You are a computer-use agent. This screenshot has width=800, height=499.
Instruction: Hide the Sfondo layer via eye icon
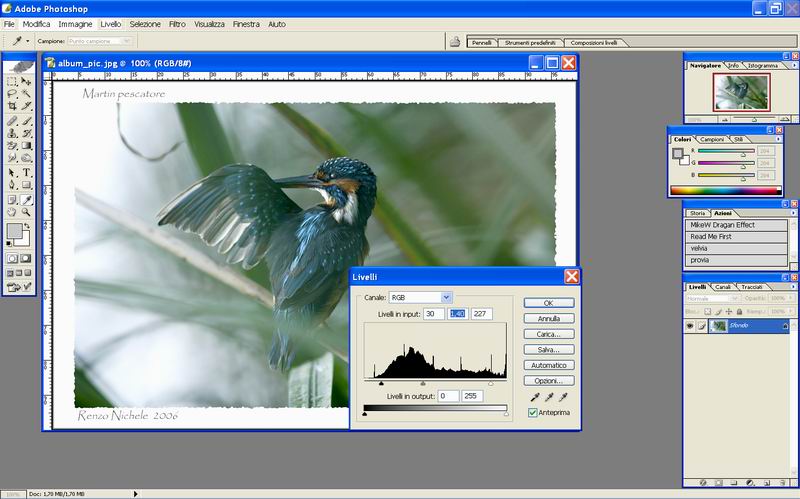pos(691,326)
